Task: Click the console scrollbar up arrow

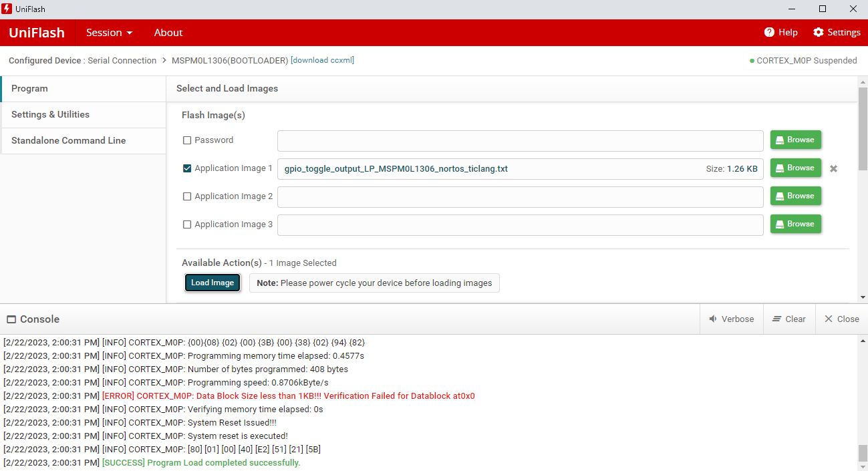Action: (863, 341)
